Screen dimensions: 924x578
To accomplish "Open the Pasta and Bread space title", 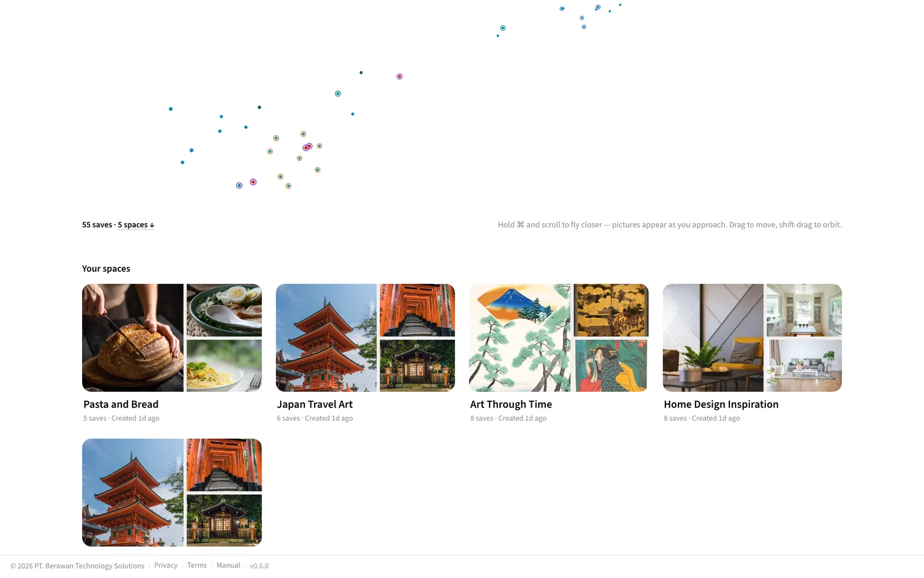I will 121,405.
